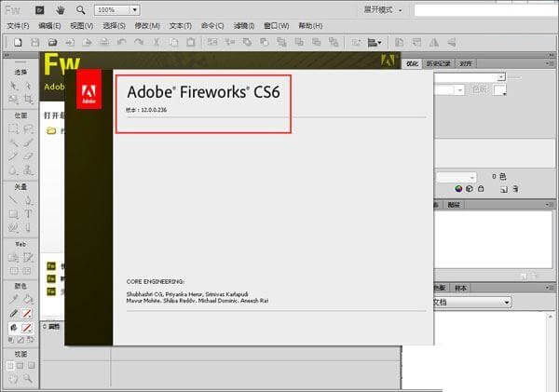Click the Open folder toolbar icon
This screenshot has height=392, width=559.
click(52, 43)
